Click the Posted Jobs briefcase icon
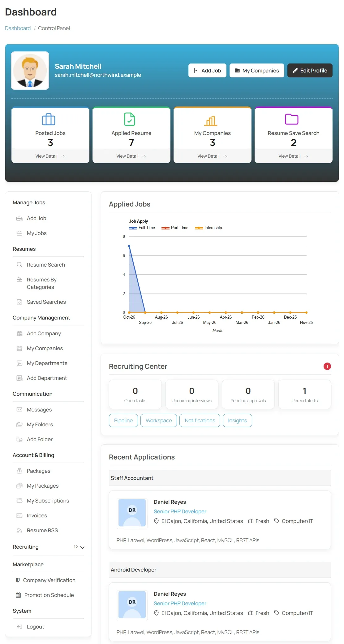Image resolution: width=344 pixels, height=644 pixels. 49,119
